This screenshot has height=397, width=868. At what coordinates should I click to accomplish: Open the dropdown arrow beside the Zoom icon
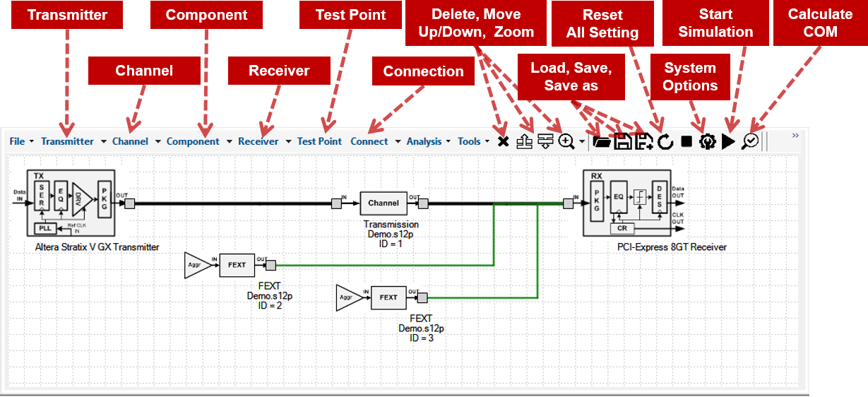point(581,141)
